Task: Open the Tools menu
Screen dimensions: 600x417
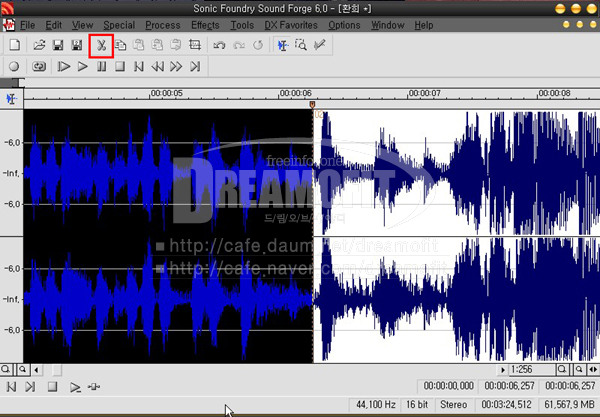Action: pyautogui.click(x=242, y=25)
